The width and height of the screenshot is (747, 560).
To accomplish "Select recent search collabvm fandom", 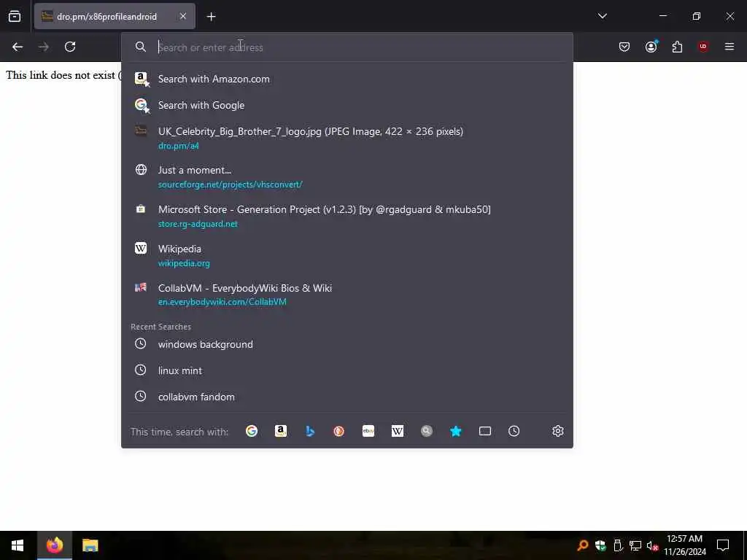I will tap(347, 397).
